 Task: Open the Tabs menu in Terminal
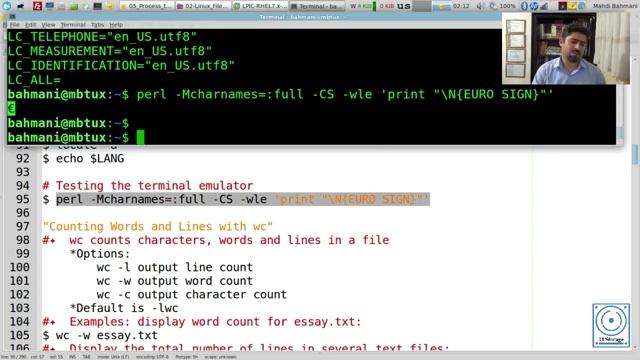pyautogui.click(x=97, y=25)
